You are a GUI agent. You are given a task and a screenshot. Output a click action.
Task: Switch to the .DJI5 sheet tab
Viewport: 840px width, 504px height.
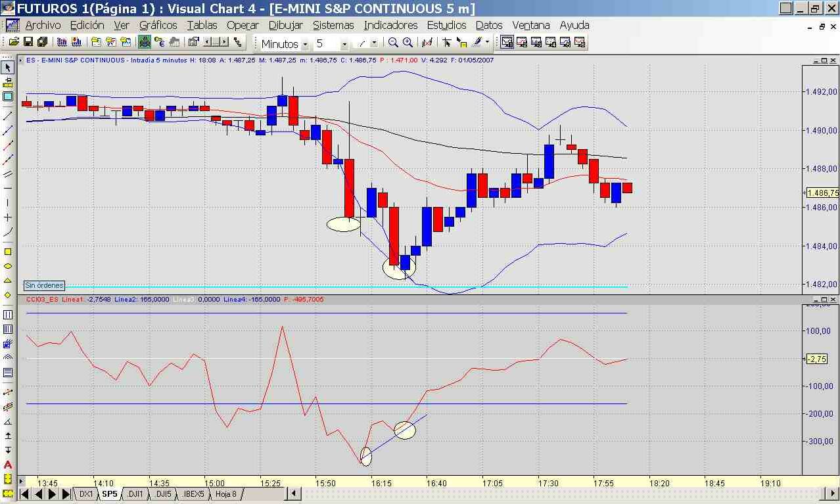tap(162, 493)
